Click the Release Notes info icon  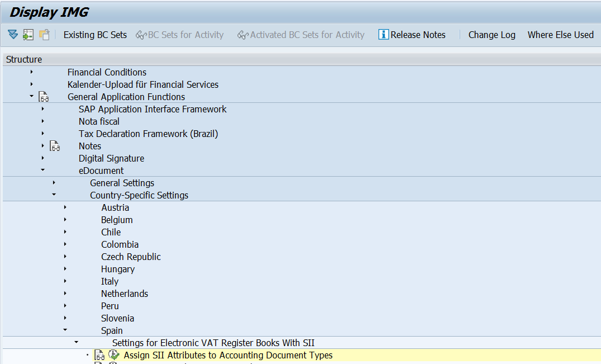384,35
